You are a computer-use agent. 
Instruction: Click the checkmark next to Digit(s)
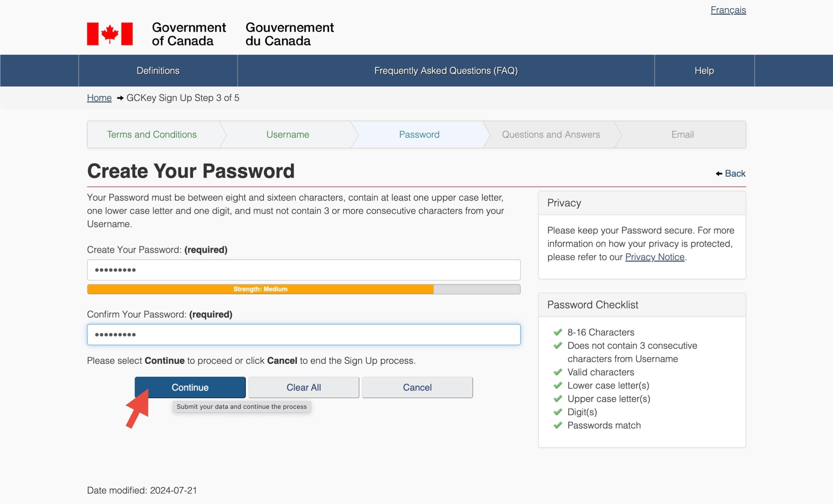click(x=557, y=412)
